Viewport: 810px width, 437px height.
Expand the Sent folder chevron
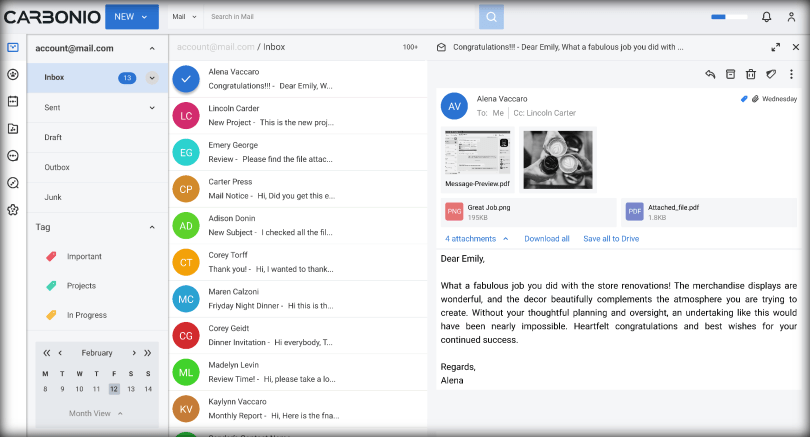tap(152, 108)
